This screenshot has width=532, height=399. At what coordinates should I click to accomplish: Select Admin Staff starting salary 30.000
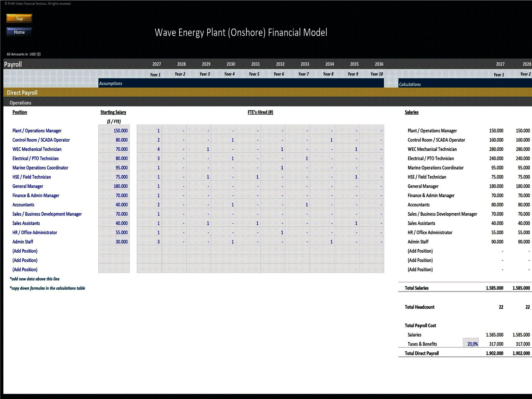point(114,242)
